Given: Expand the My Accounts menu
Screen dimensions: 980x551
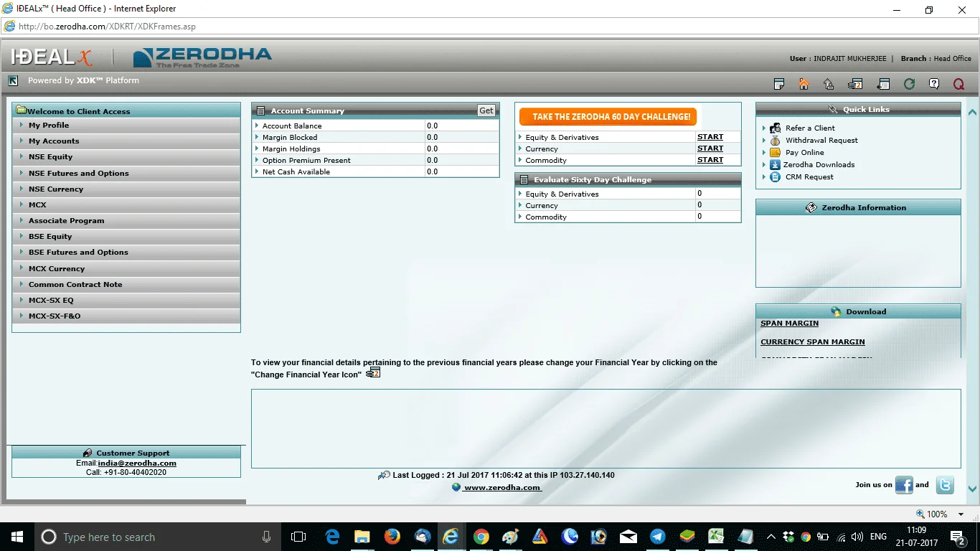Looking at the screenshot, I should (x=126, y=141).
